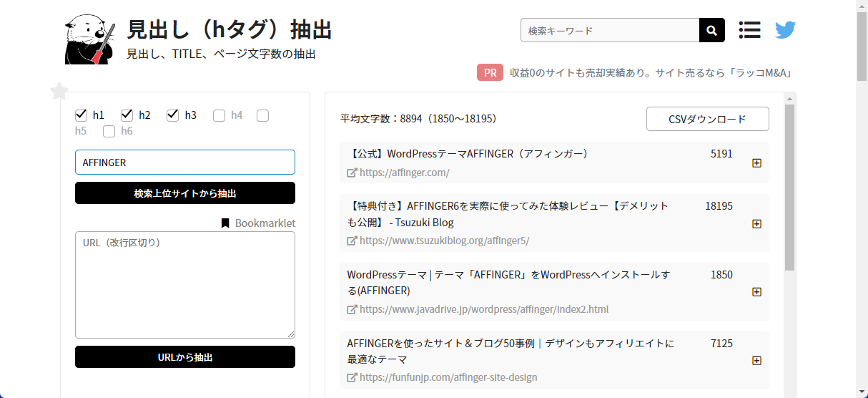Click the external link icon beside tsuzukiblog.org URL

tap(352, 241)
